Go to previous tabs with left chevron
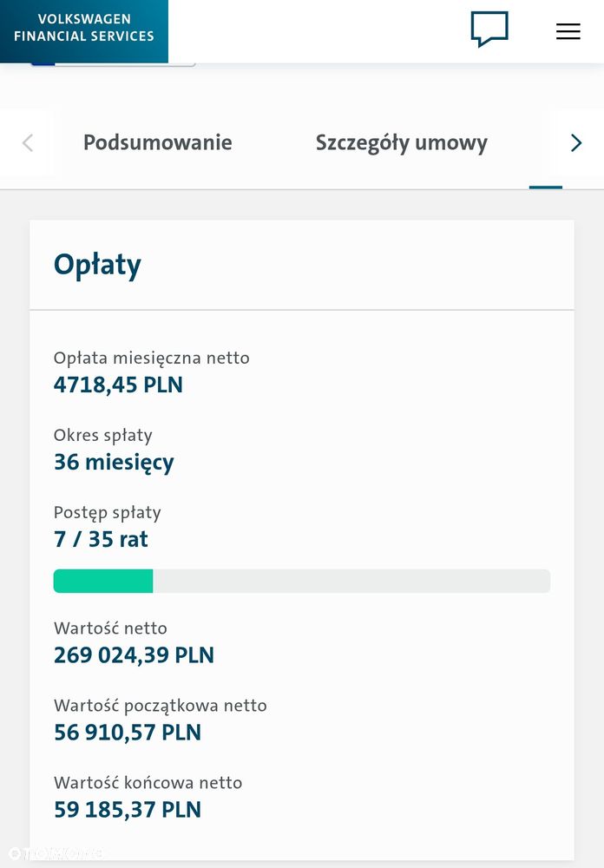 coord(28,143)
